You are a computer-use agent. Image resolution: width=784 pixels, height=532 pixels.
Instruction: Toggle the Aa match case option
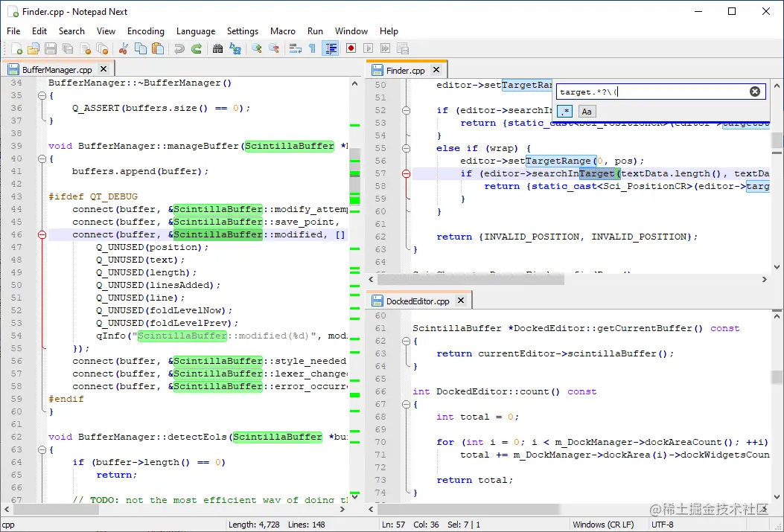coord(587,112)
